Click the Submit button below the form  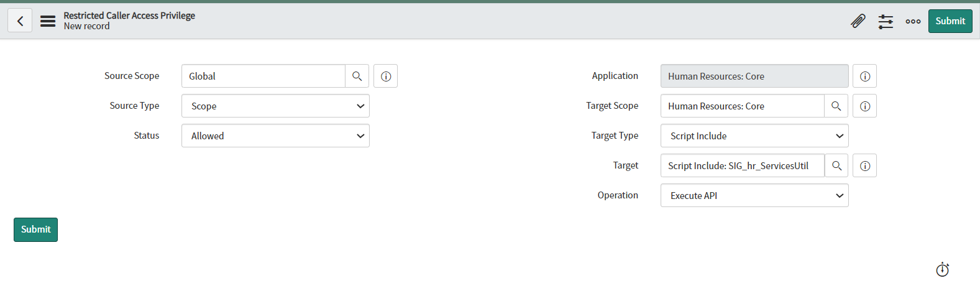(35, 229)
